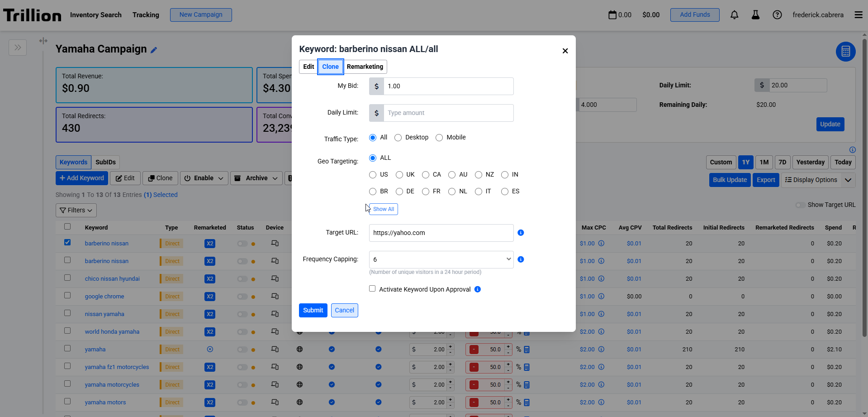Expand the Display Options arrow

coord(848,180)
